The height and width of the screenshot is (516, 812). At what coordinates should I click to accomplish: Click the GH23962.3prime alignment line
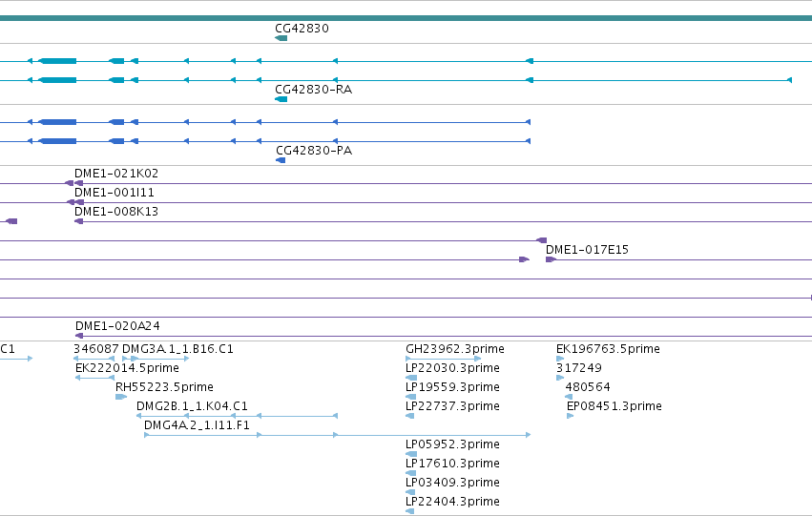pos(443,359)
